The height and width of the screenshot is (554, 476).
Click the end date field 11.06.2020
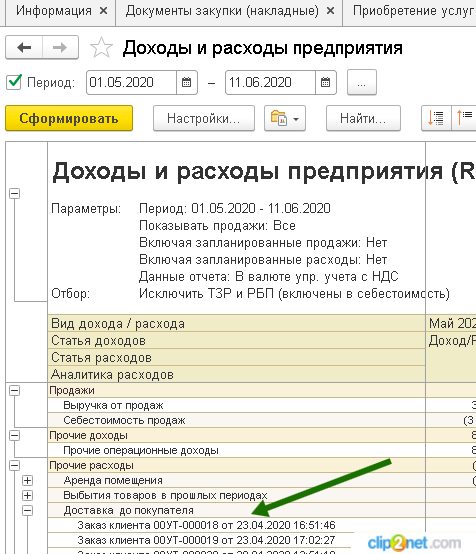[270, 83]
